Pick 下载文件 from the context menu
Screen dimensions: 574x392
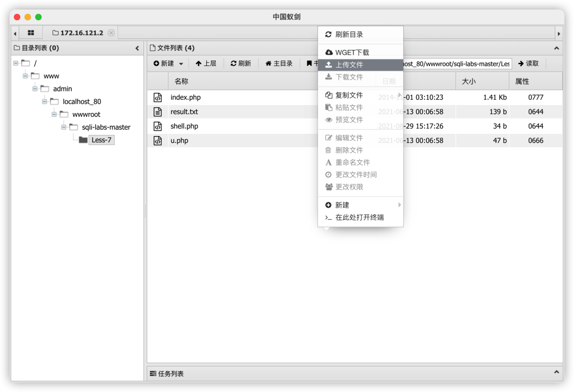tap(360, 77)
